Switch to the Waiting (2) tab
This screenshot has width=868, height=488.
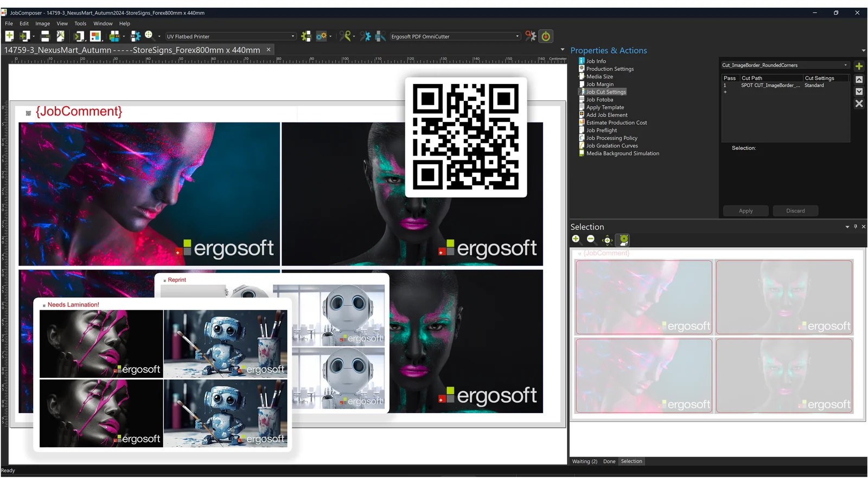point(584,461)
